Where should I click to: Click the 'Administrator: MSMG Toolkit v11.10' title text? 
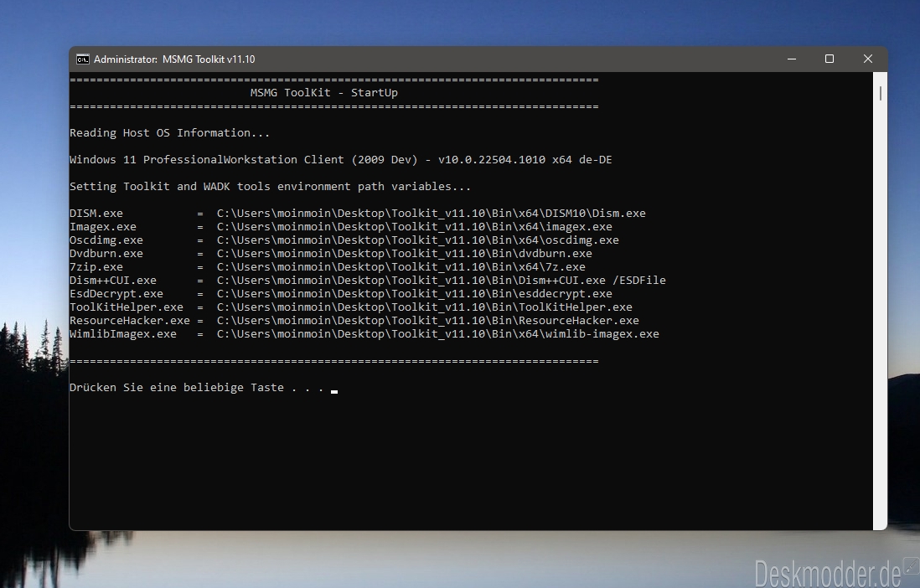pos(174,59)
